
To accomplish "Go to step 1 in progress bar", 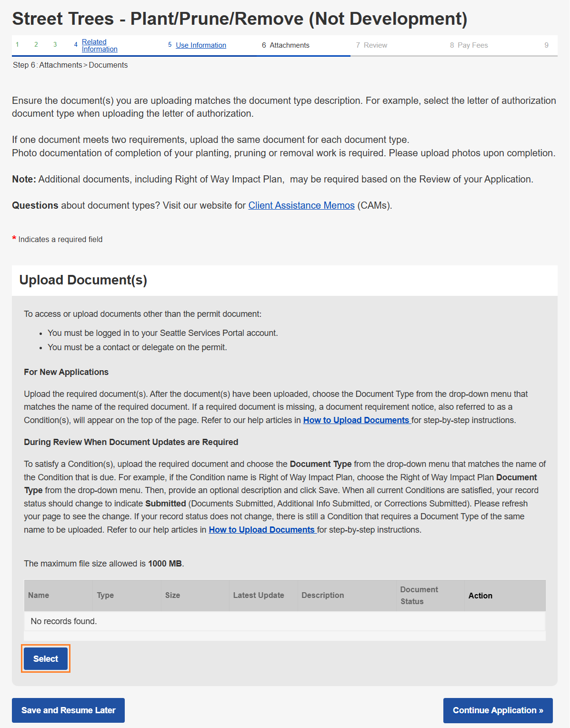I will pyautogui.click(x=17, y=45).
